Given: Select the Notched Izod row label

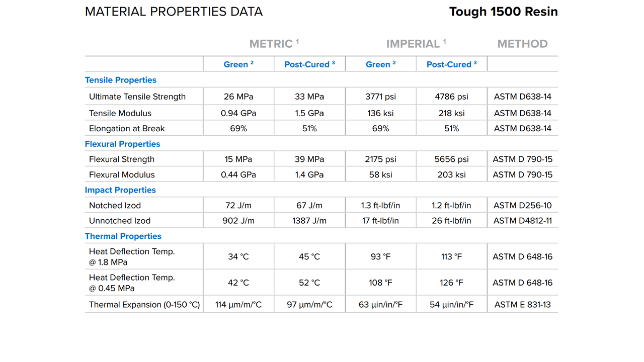Looking at the screenshot, I should coord(115,206).
